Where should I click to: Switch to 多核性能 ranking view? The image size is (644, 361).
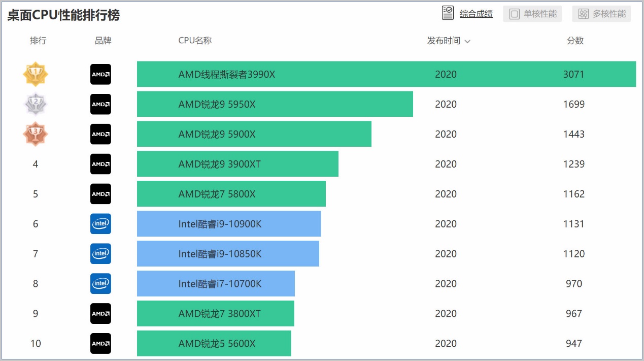(x=601, y=14)
